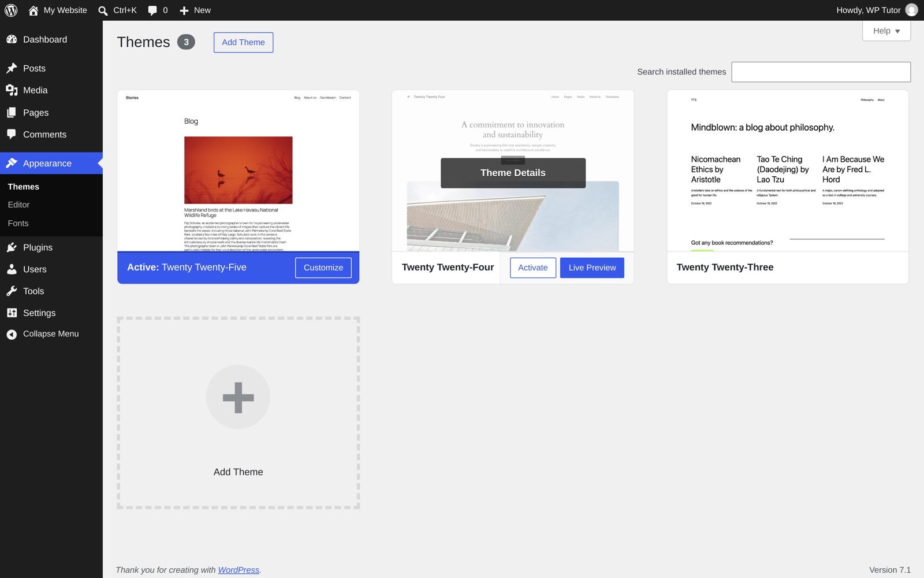
Task: Open Tools menu item
Action: pyautogui.click(x=33, y=291)
